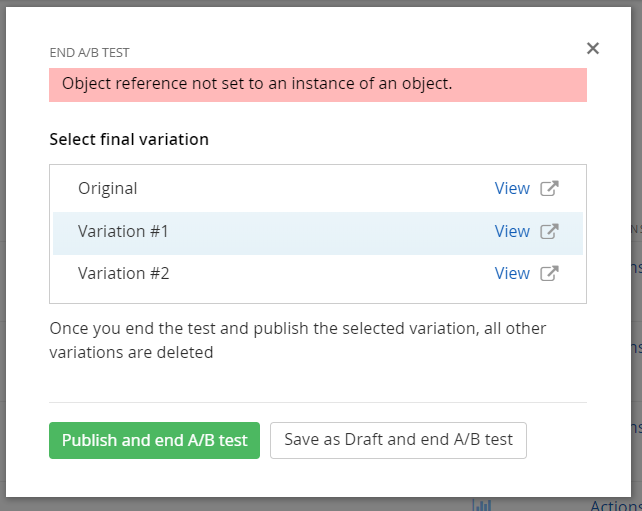Click Save as Draft and end A/B test
The width and height of the screenshot is (642, 511).
tap(398, 440)
